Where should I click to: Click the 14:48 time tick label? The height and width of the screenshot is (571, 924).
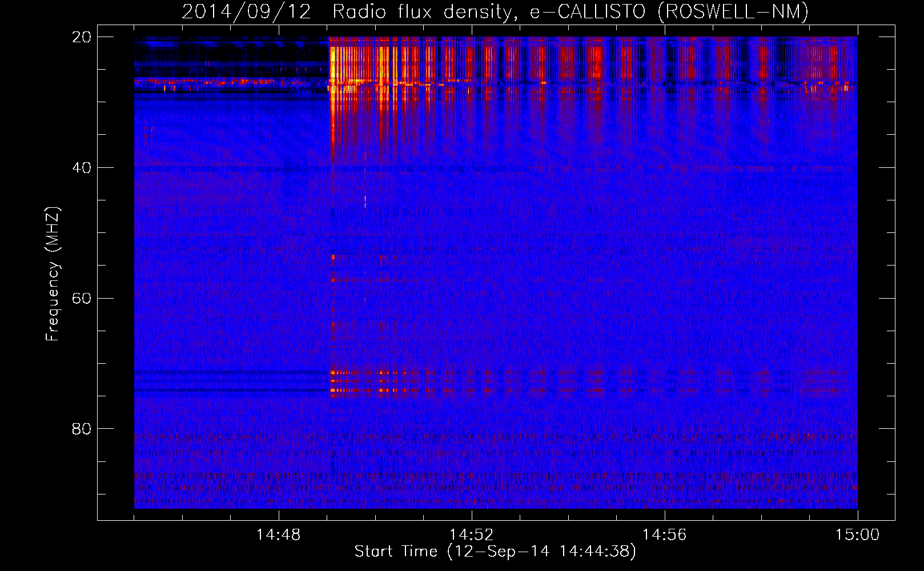coord(279,535)
